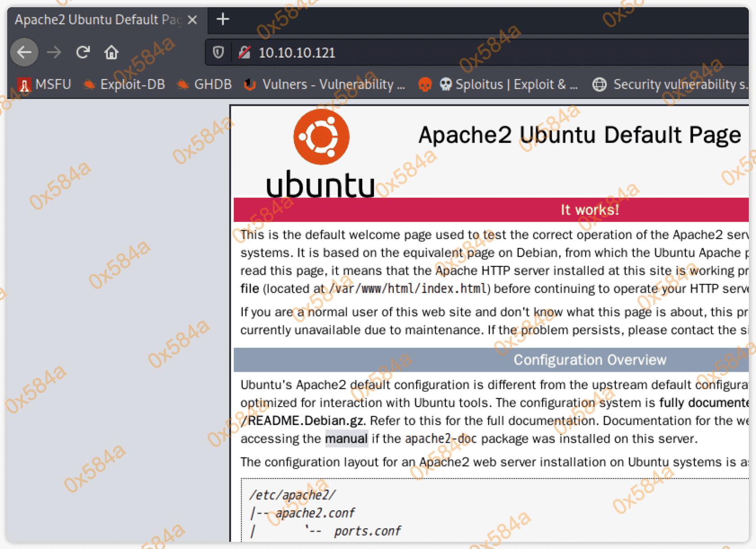Open the GHDB bookmark

(205, 84)
